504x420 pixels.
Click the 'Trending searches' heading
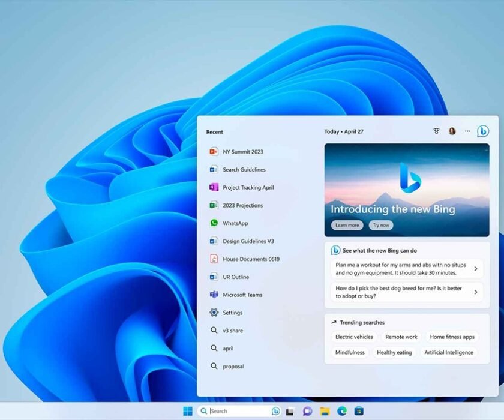click(362, 322)
